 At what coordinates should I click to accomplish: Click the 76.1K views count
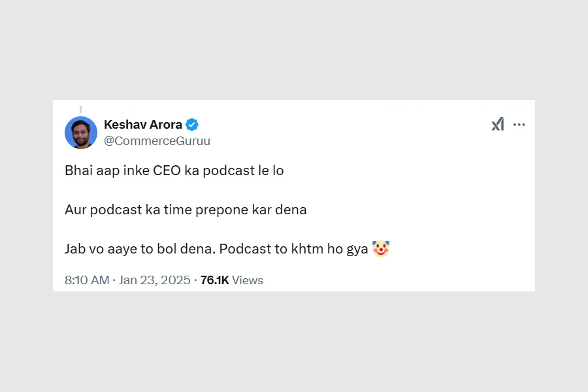pyautogui.click(x=214, y=280)
